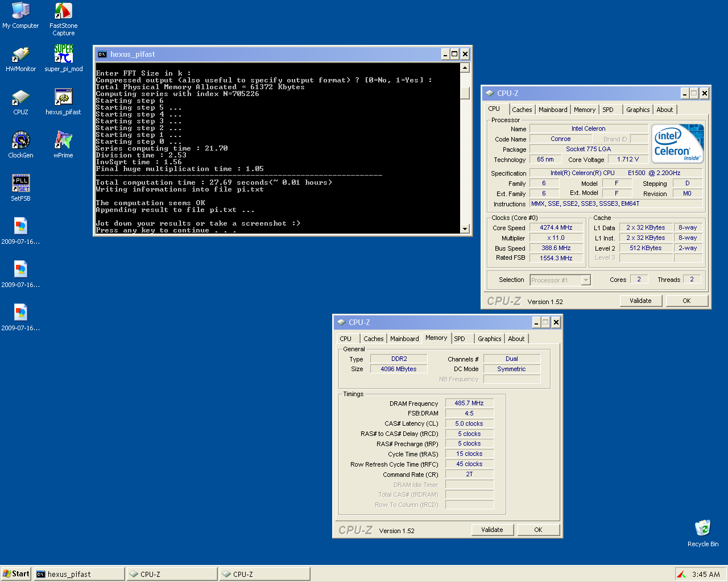Screen dimensions: 728x582
Task: Open SetFSB desktop icon
Action: 20,189
